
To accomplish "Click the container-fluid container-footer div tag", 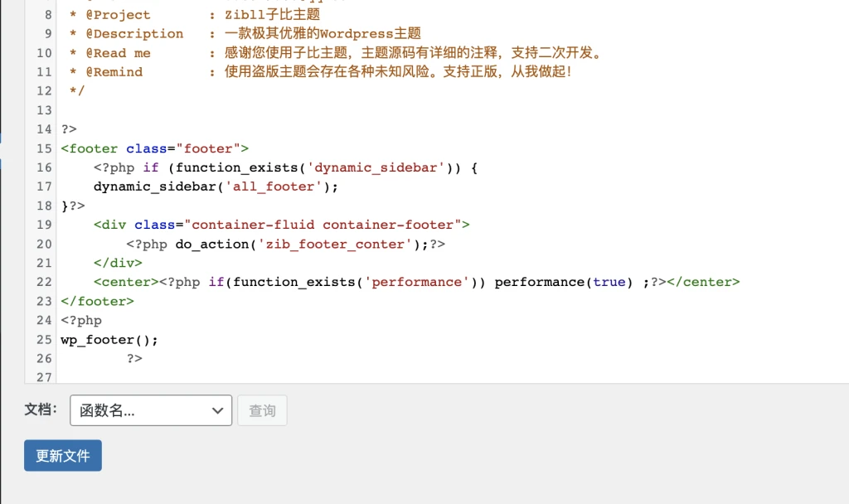I will coord(282,225).
